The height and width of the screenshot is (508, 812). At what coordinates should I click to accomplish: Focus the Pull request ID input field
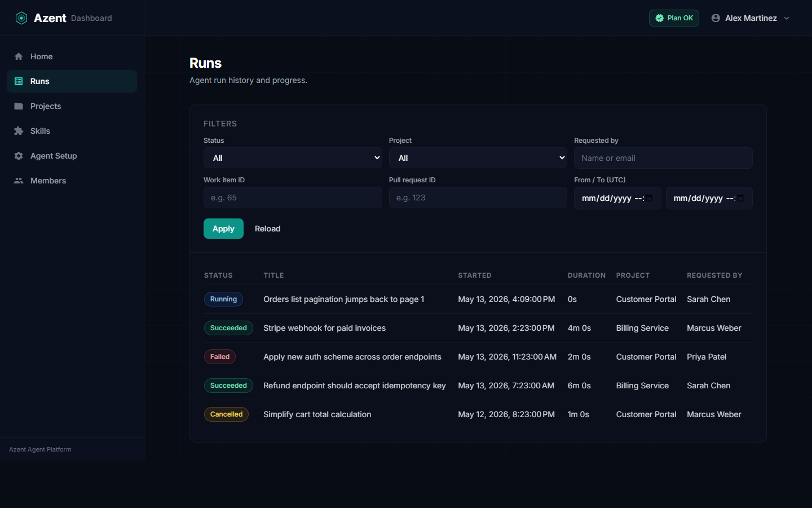coord(478,198)
